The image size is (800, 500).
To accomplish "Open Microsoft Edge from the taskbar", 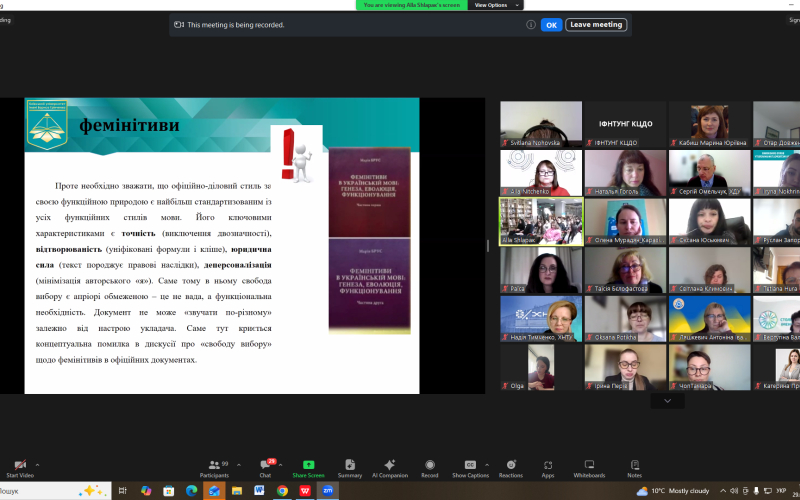I will point(191,491).
